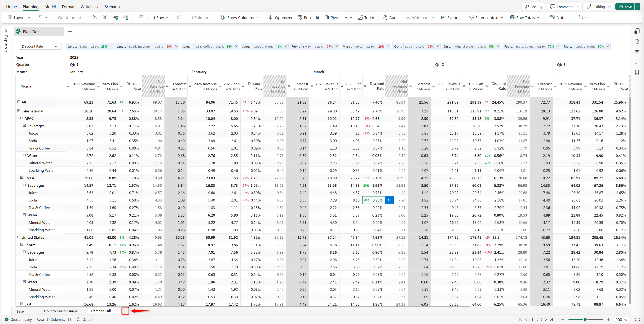
Task: Open the Optimizer tool
Action: click(280, 17)
